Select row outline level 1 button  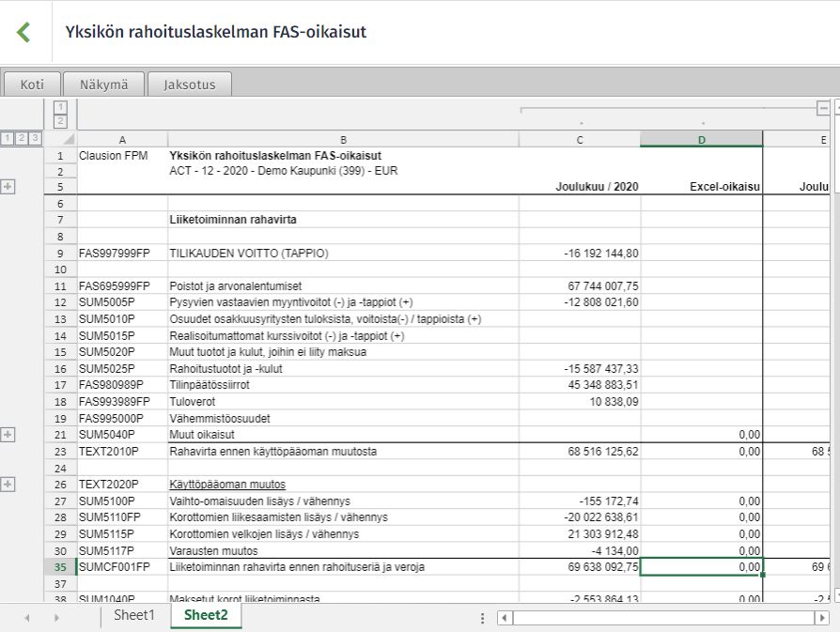coord(7,138)
